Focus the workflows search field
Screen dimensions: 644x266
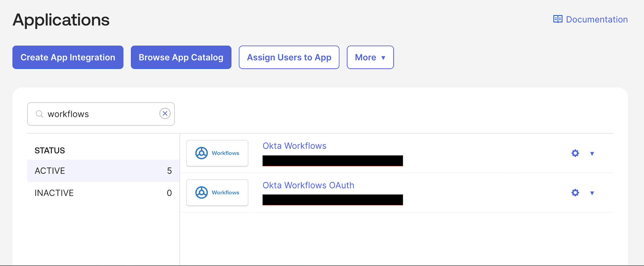pos(101,114)
